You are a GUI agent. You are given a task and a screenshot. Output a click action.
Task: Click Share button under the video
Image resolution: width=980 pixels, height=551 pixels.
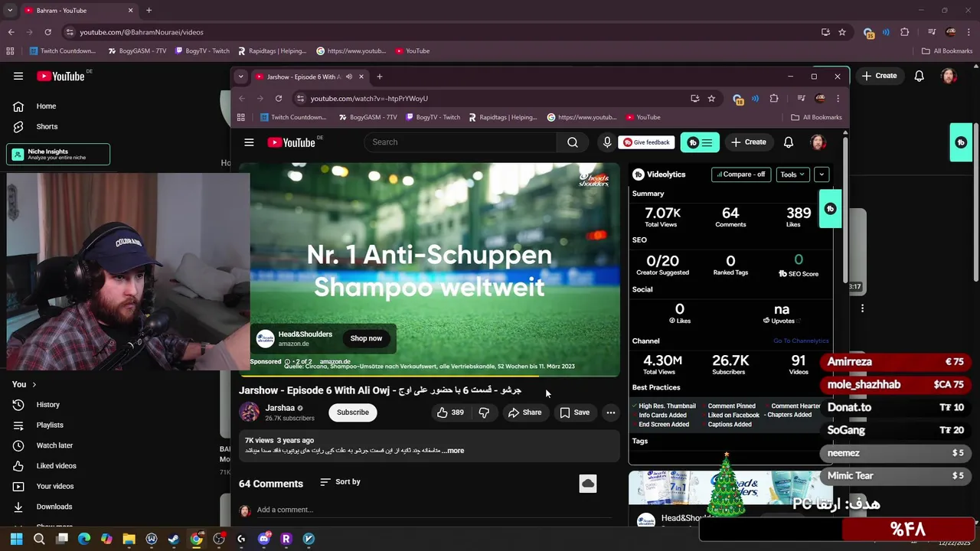click(x=524, y=412)
